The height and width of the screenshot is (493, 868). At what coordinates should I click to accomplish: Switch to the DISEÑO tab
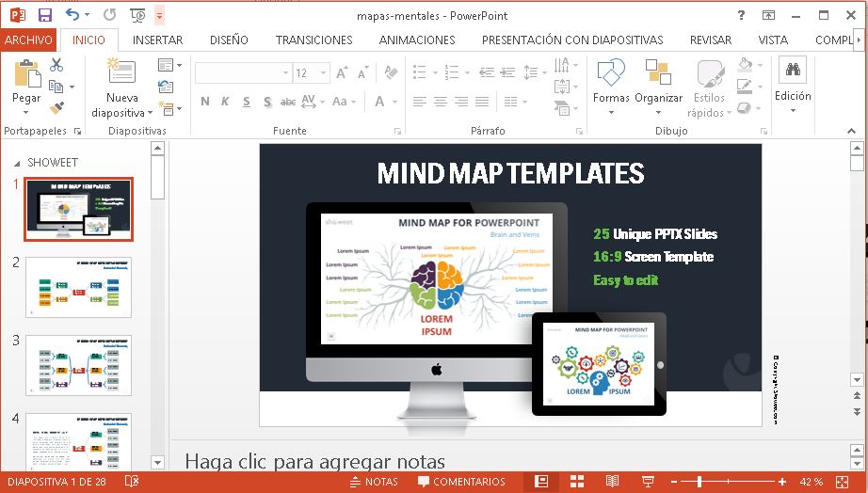229,40
